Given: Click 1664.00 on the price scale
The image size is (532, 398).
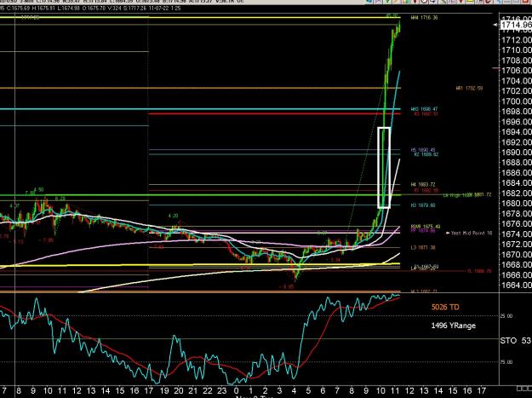Looking at the screenshot, I should point(517,285).
